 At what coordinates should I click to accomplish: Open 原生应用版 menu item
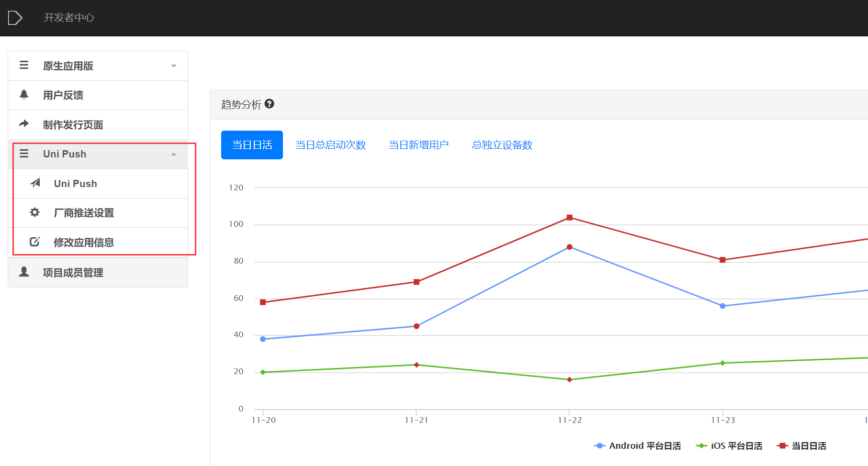[x=98, y=66]
